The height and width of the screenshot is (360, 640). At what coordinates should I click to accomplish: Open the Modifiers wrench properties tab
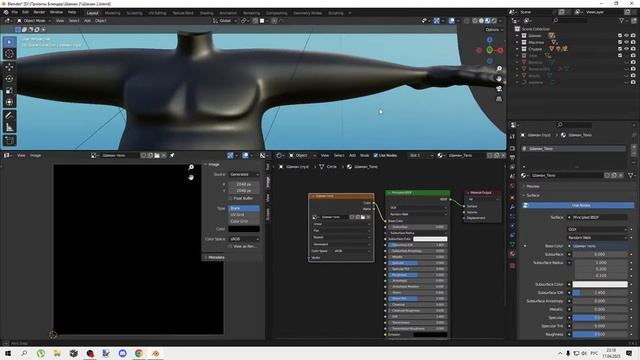point(512,207)
